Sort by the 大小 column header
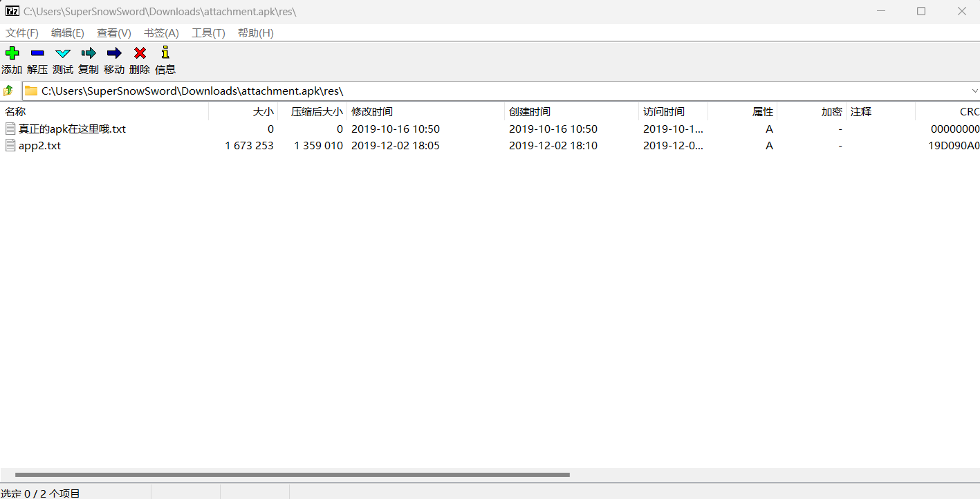Screen dimensions: 980x499 tap(243, 111)
